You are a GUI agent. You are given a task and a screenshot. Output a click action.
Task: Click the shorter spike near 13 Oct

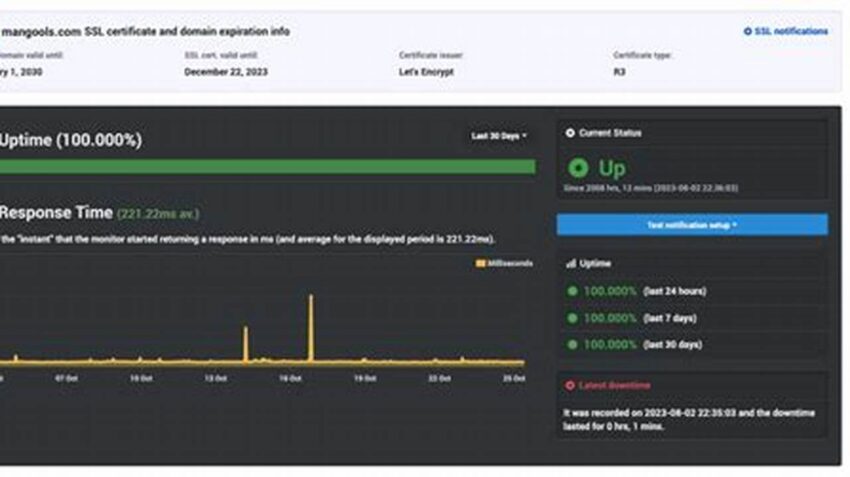[x=246, y=344]
